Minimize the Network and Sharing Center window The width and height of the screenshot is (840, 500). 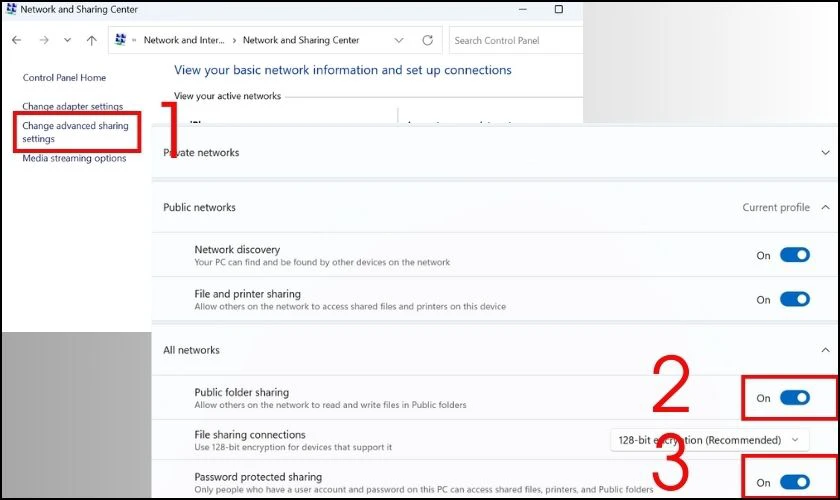523,9
